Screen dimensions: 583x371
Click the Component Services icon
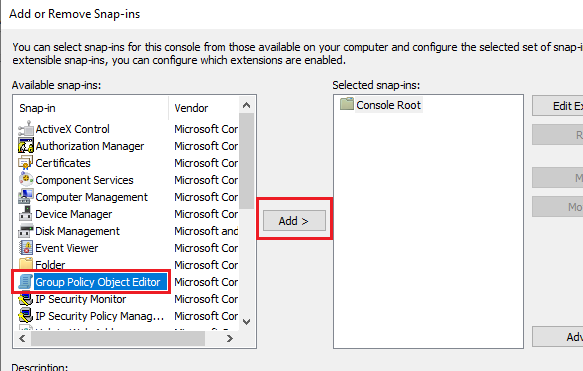(x=26, y=180)
